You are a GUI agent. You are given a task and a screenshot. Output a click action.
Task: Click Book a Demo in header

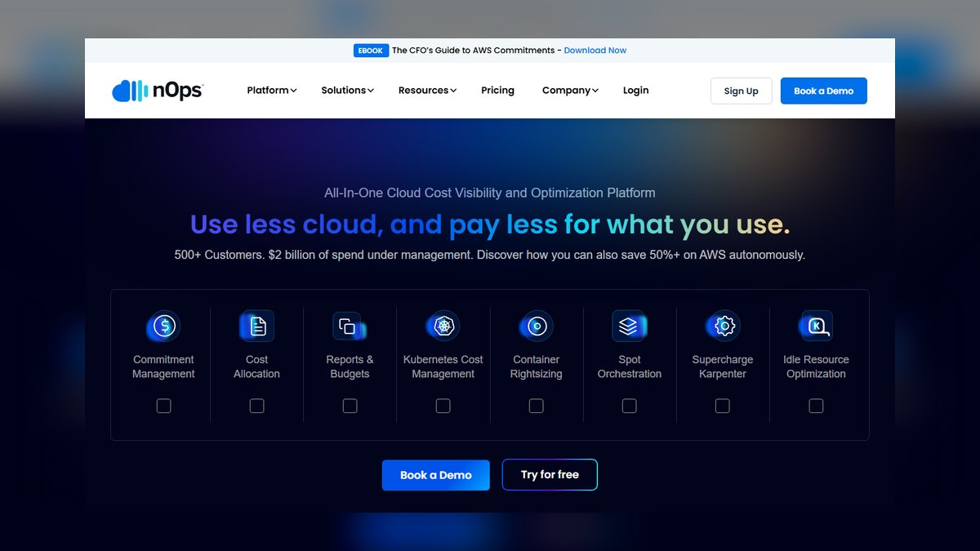(x=823, y=91)
